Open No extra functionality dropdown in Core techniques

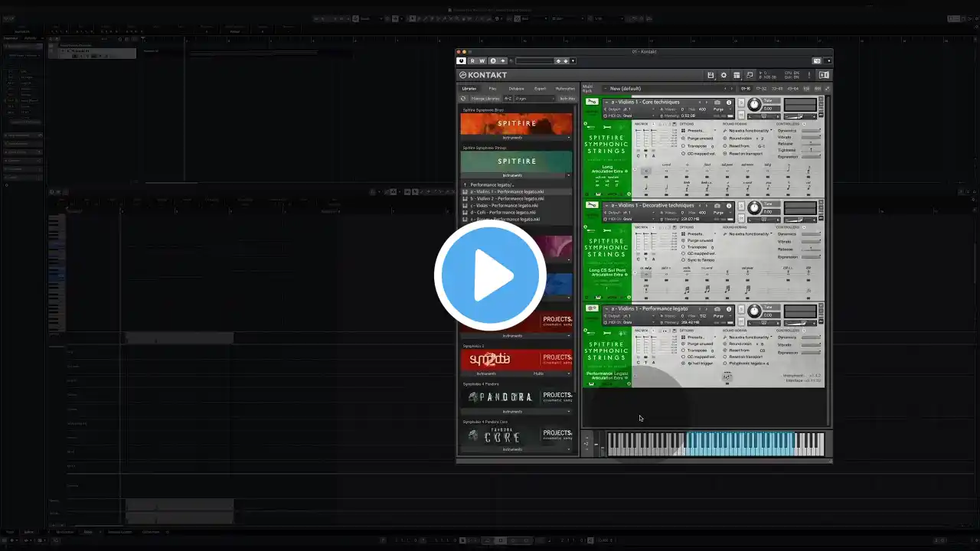tap(747, 131)
